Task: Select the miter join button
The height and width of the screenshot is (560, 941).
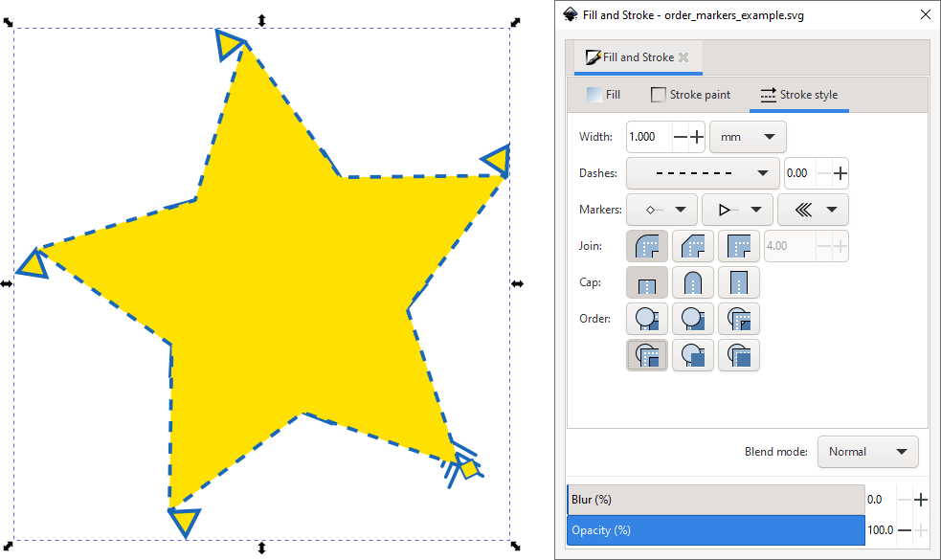Action: (739, 246)
